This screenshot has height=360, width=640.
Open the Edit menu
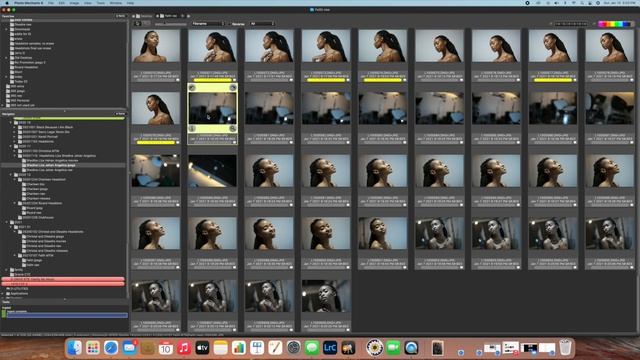(x=62, y=3)
